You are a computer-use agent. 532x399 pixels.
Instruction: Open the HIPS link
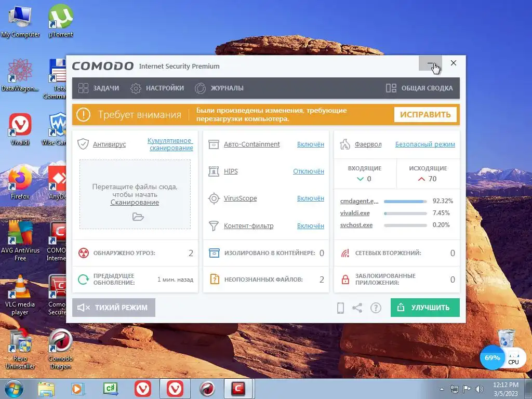click(231, 171)
